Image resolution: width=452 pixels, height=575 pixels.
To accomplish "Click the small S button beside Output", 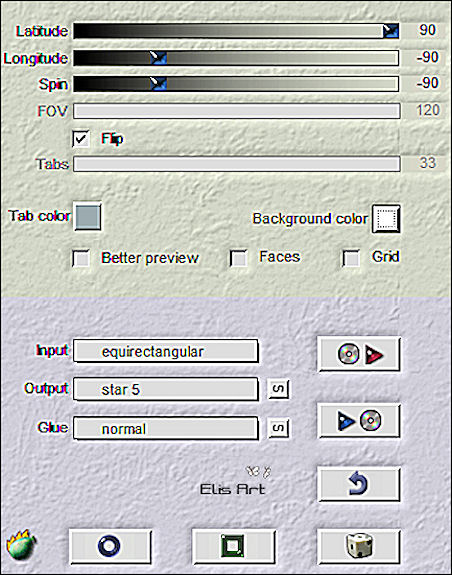I will click(x=279, y=389).
